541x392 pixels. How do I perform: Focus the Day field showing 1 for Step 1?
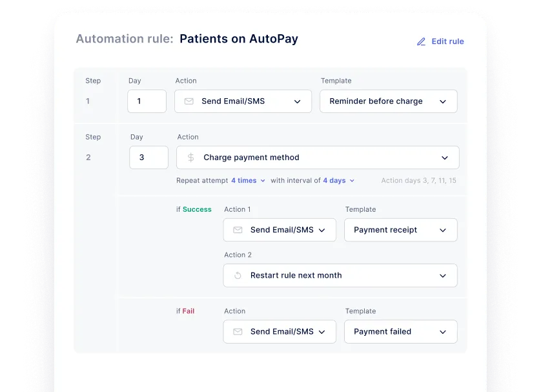(147, 101)
